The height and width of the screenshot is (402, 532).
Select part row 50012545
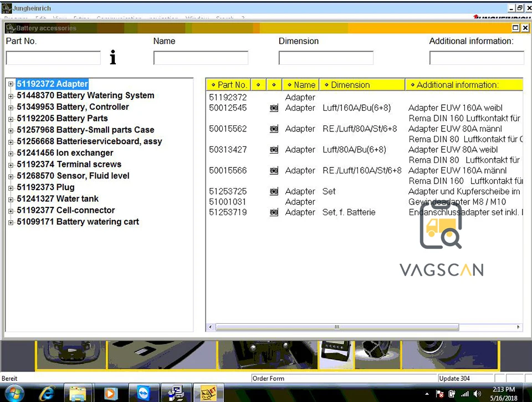point(365,108)
